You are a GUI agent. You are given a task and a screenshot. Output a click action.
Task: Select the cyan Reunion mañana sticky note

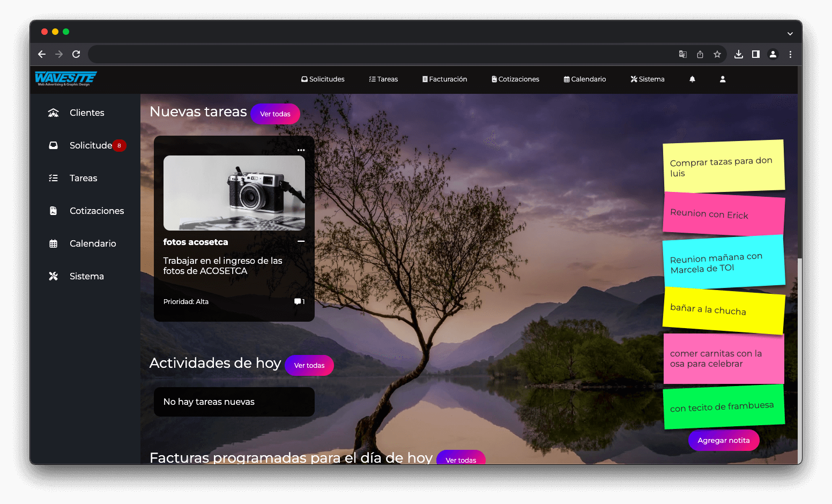click(x=723, y=262)
